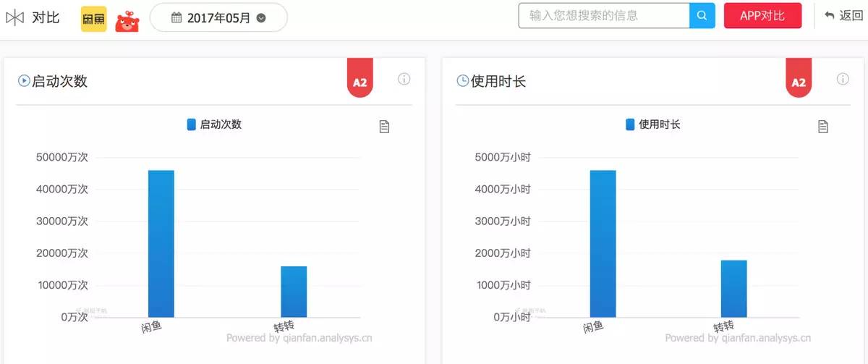The width and height of the screenshot is (868, 364).
Task: Click the play icon beside 启动次数 title
Action: click(23, 81)
